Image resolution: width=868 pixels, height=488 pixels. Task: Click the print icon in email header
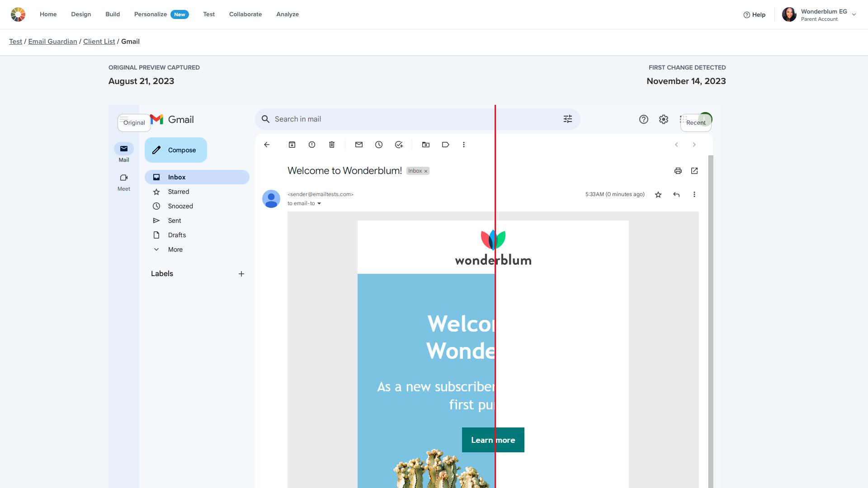pyautogui.click(x=678, y=170)
